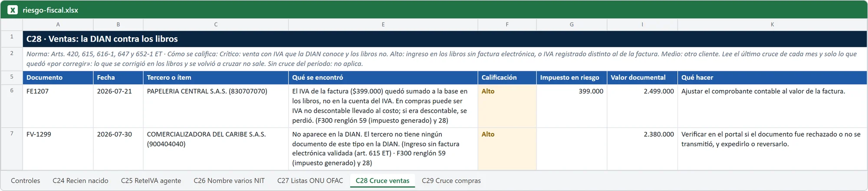Click the finding cell starting 'El IVA de la factura'
Viewport: 868px width, 191px height.
[383, 105]
